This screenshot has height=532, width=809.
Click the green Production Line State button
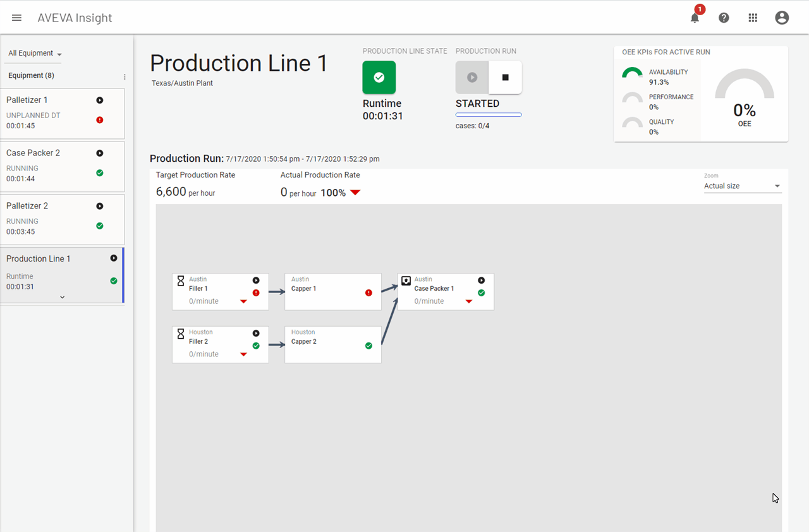coord(379,77)
